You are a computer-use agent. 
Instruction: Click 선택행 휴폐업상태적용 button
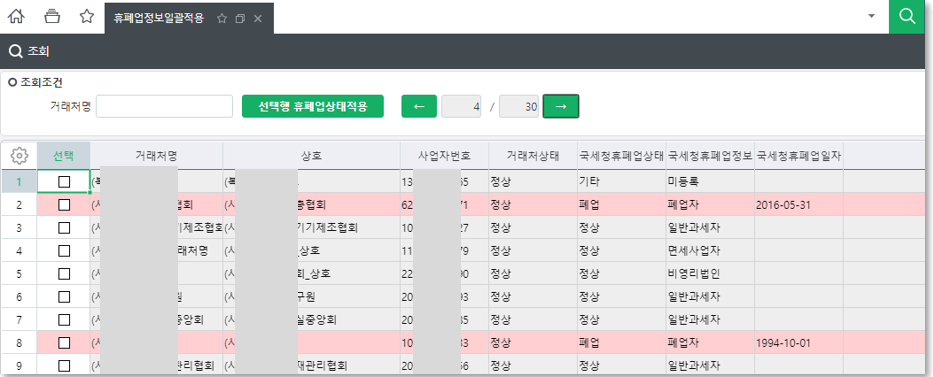click(312, 106)
